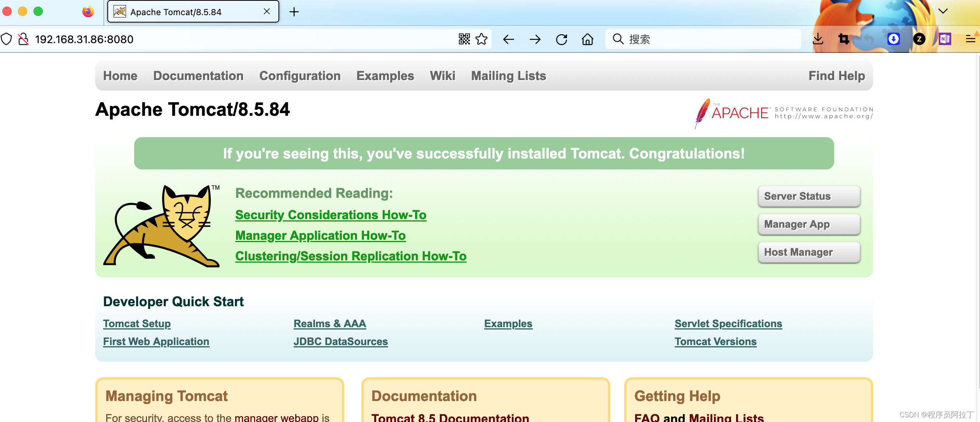Open Security Considerations How-To link
The image size is (980, 422).
(x=331, y=215)
